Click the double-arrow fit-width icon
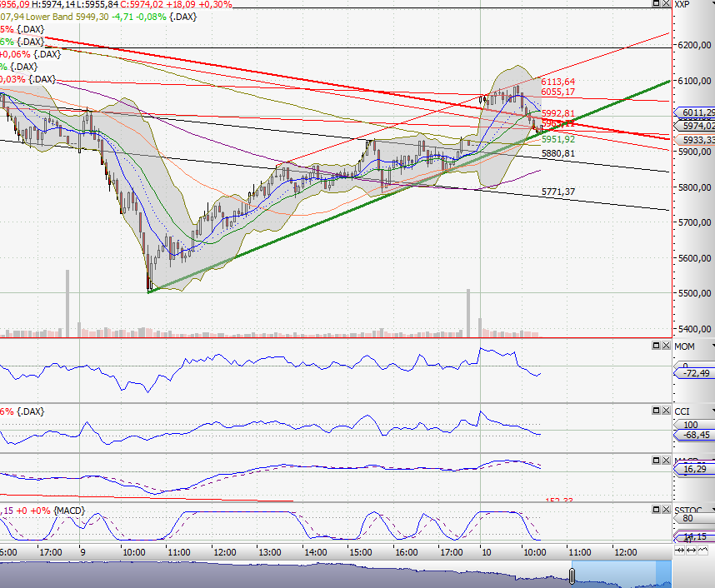715x588 pixels. [x=692, y=551]
